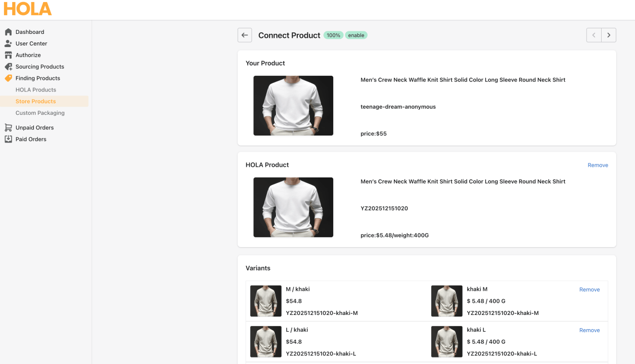Click the HOLA logo

[28, 9]
